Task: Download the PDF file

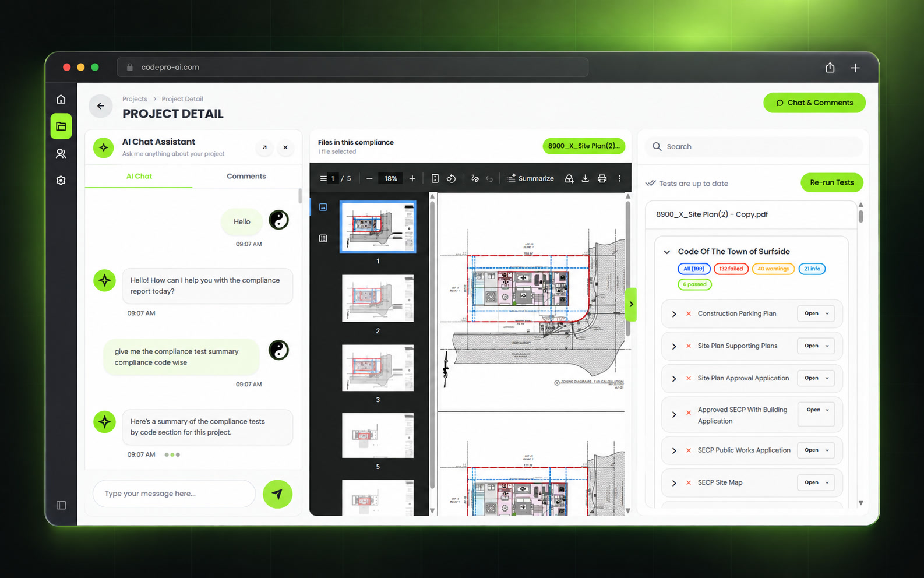Action: (586, 179)
